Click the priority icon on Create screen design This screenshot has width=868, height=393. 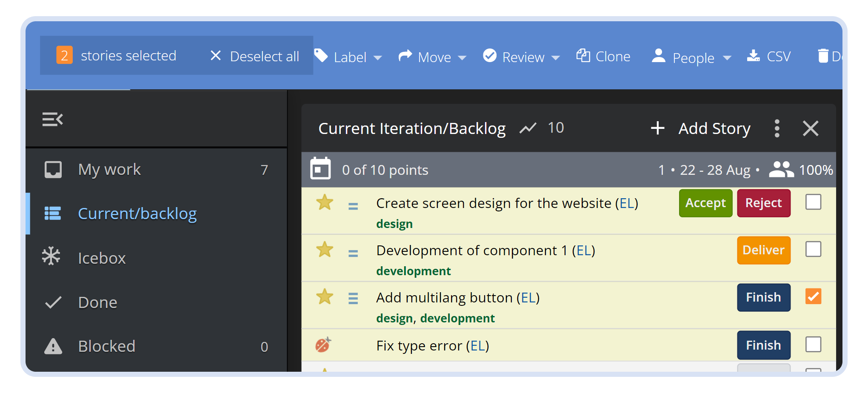353,206
